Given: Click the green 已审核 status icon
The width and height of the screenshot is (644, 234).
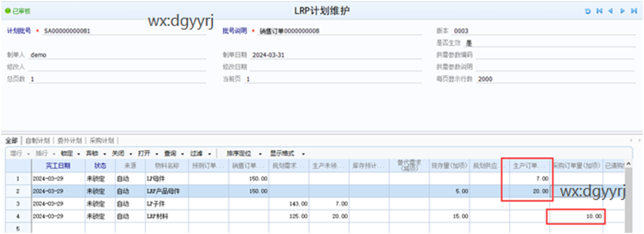Looking at the screenshot, I should click(x=8, y=11).
